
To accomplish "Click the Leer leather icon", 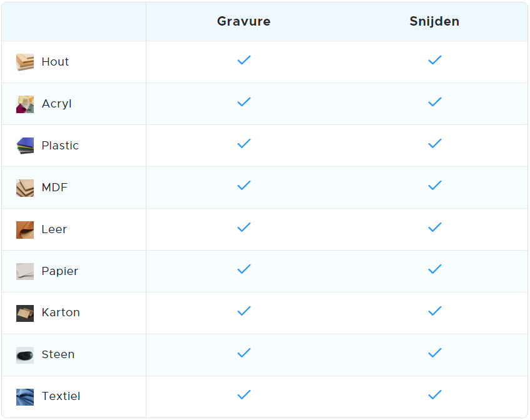I will point(25,229).
